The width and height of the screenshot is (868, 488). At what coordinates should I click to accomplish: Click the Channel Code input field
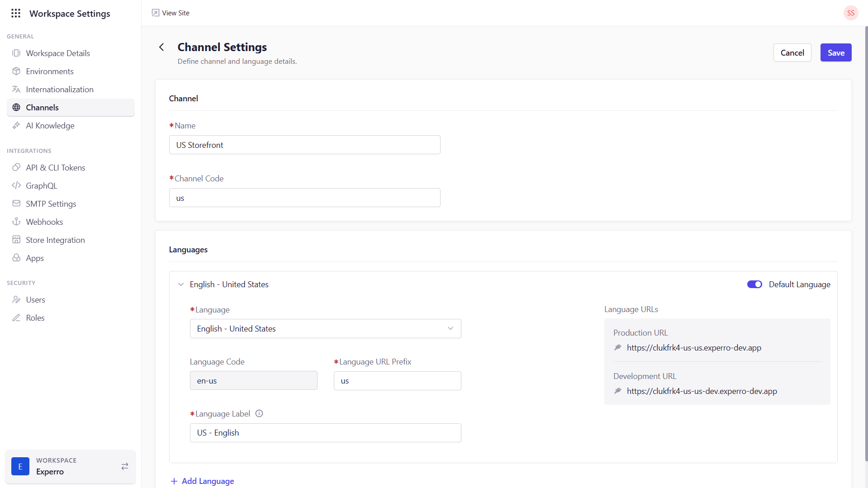tap(304, 198)
